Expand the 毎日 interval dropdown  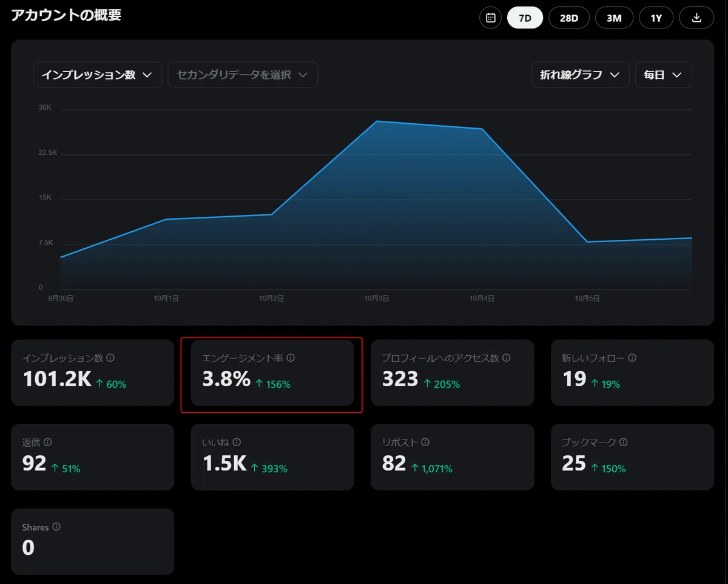[663, 75]
